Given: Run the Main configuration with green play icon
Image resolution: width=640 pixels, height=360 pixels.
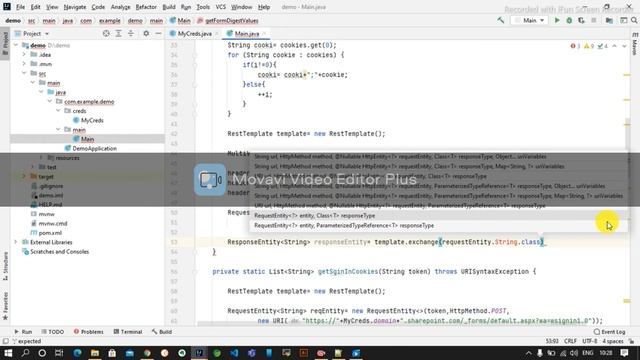Looking at the screenshot, I should [557, 20].
